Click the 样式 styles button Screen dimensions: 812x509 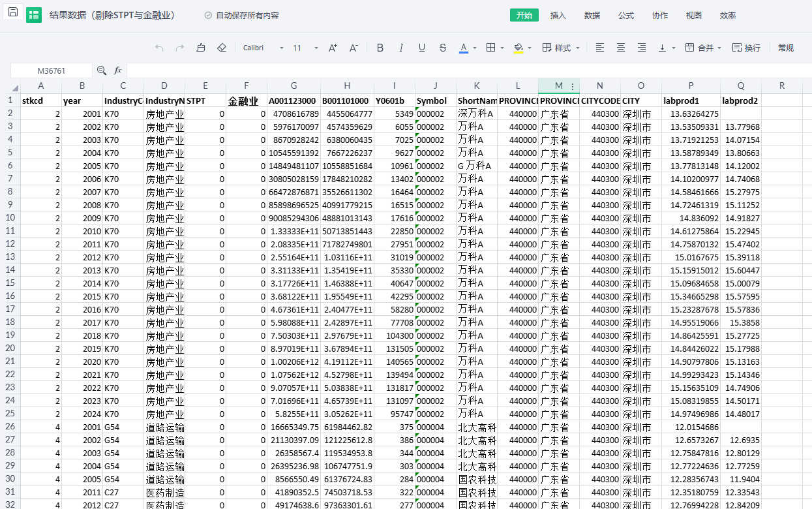[557, 48]
